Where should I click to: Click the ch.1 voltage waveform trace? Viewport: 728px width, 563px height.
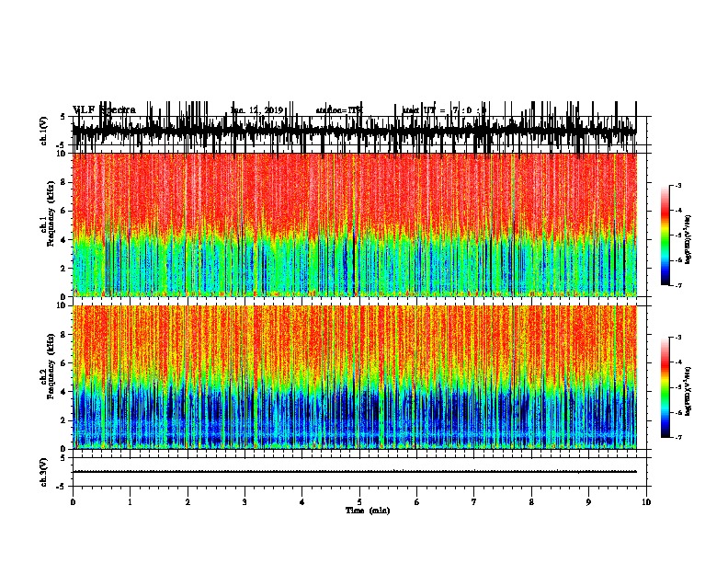pyautogui.click(x=355, y=131)
